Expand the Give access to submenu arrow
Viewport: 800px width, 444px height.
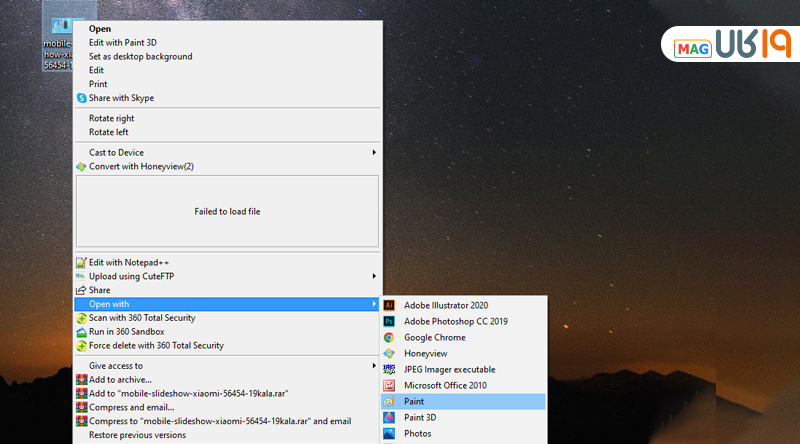point(374,365)
